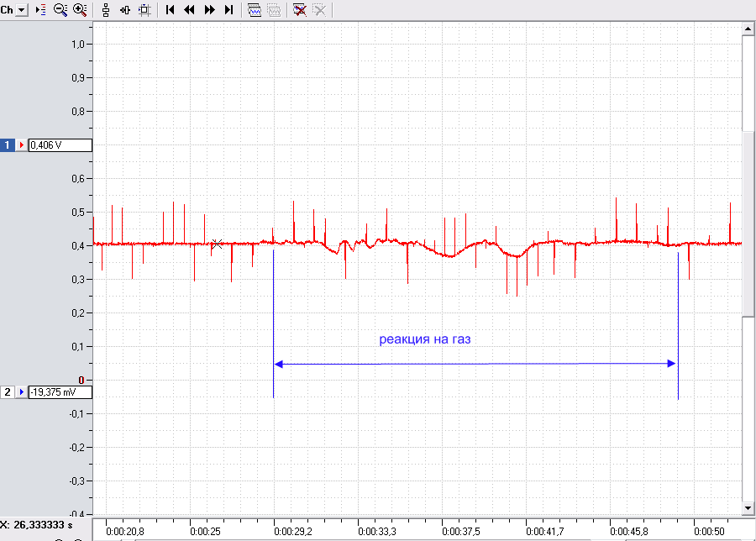The height and width of the screenshot is (541, 756).
Task: Click the waveform windows icon
Action: [254, 9]
